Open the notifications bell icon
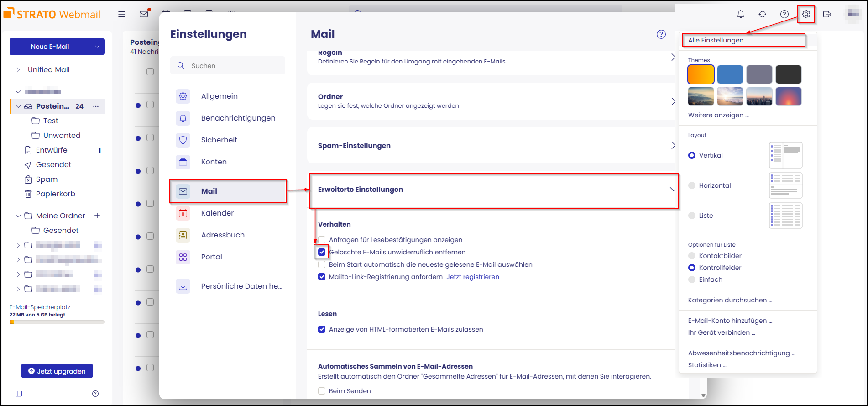The width and height of the screenshot is (868, 406). click(x=741, y=14)
